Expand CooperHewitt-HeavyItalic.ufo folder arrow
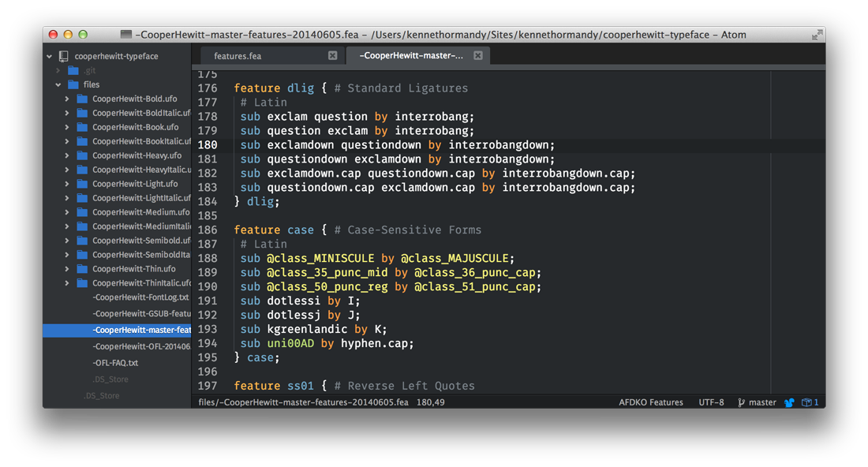 67,170
